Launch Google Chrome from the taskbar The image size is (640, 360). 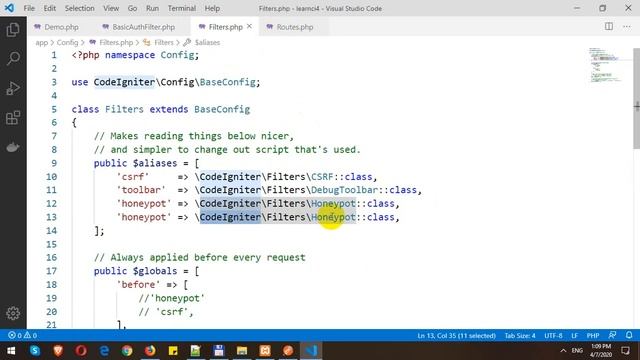127,351
